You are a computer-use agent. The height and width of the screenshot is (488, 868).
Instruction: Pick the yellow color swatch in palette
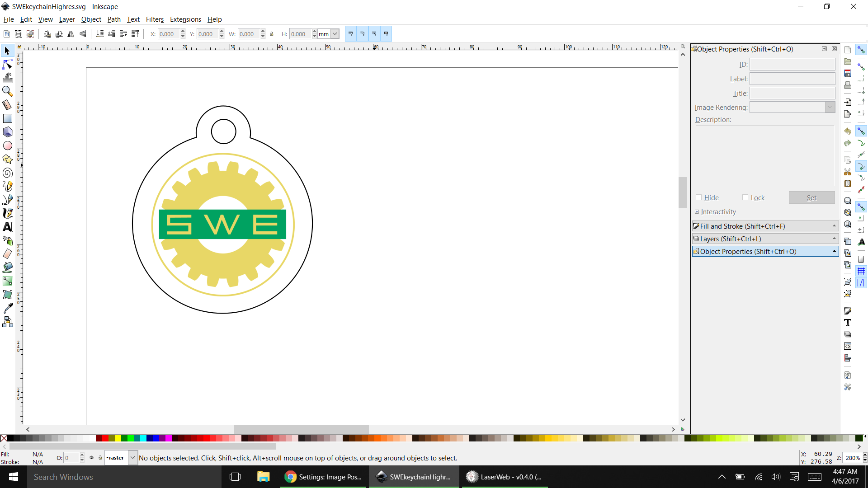[118, 438]
